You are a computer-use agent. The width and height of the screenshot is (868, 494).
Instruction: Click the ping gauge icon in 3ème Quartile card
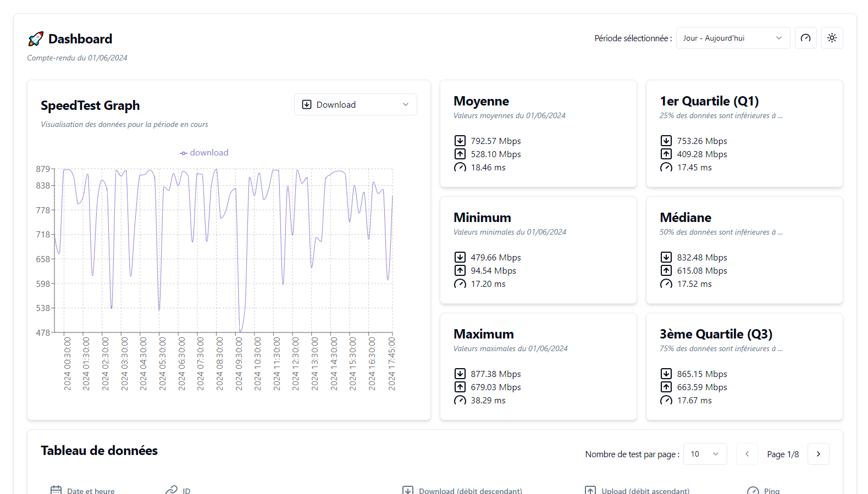[666, 400]
